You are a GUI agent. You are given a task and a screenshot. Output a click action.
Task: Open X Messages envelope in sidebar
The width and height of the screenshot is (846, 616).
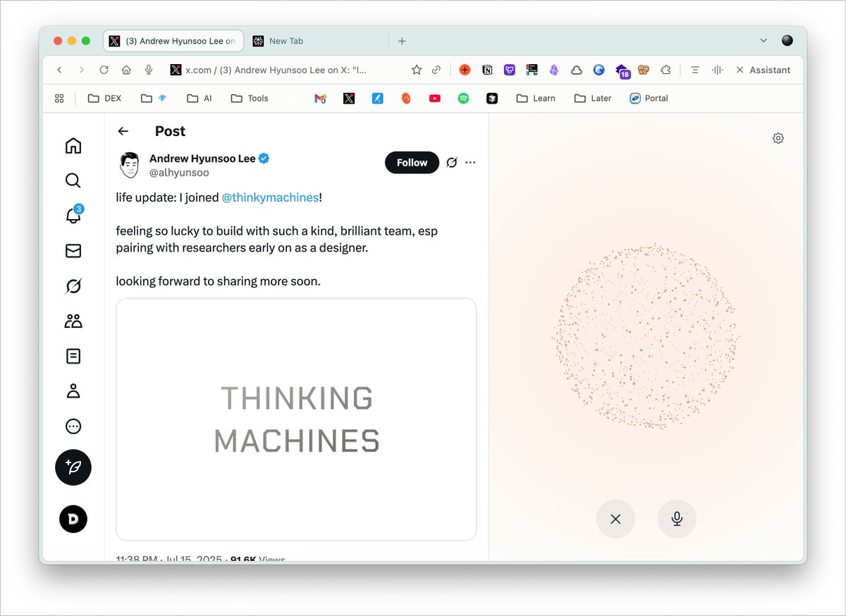coord(73,251)
